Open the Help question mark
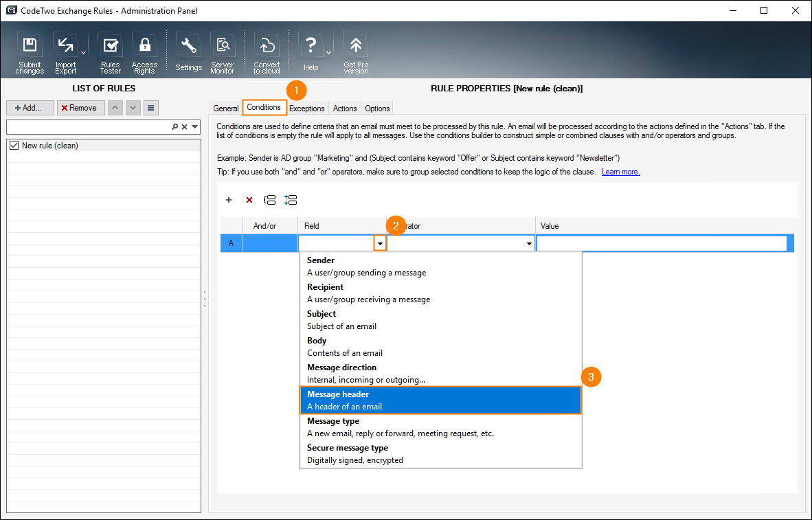Viewport: 812px width, 520px height. tap(311, 52)
